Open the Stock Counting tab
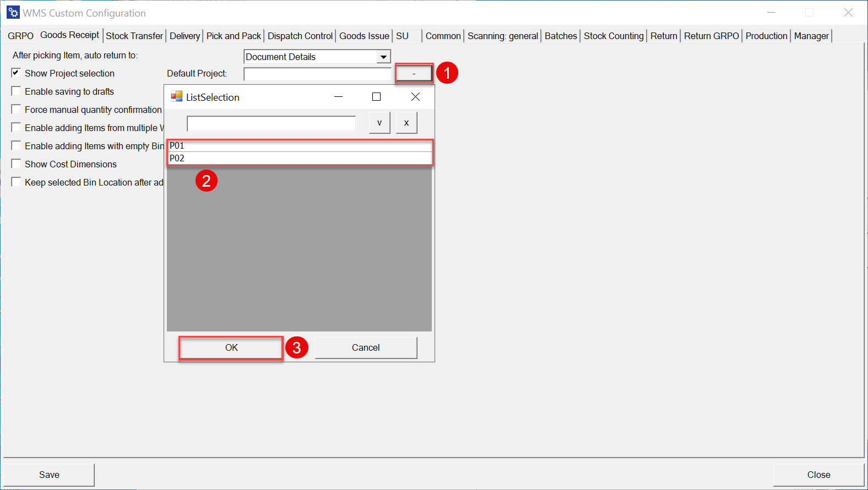This screenshot has height=490, width=868. [x=614, y=36]
